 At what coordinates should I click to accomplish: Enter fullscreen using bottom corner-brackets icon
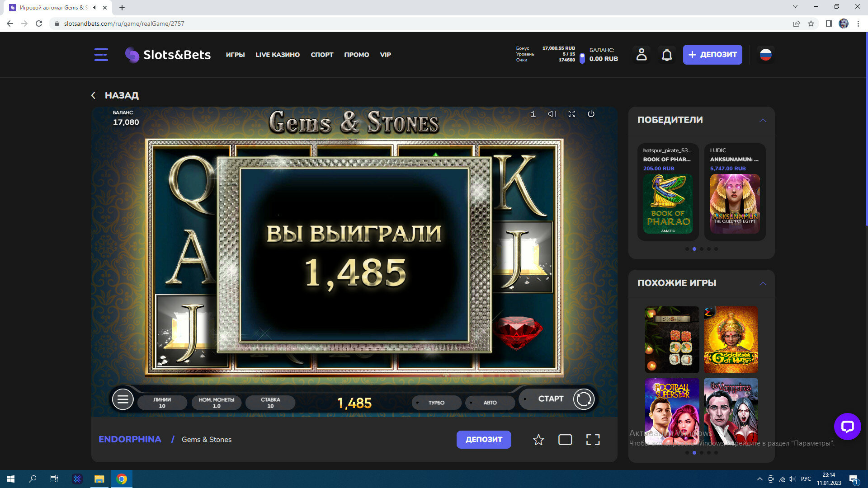593,440
